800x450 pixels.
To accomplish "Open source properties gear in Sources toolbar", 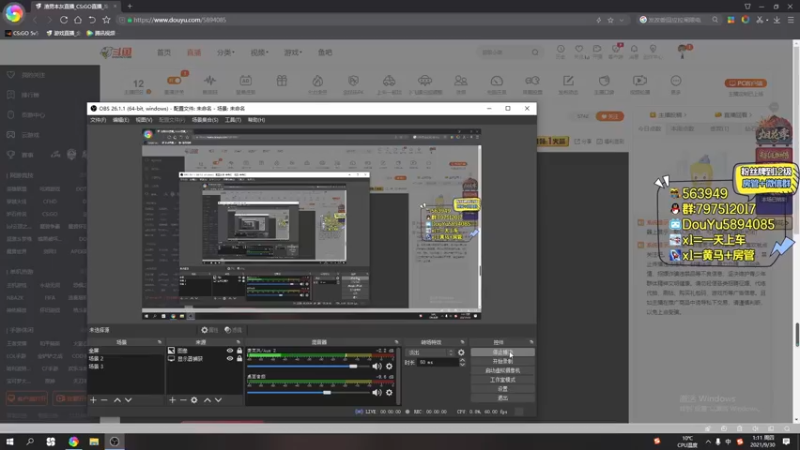I will 194,400.
